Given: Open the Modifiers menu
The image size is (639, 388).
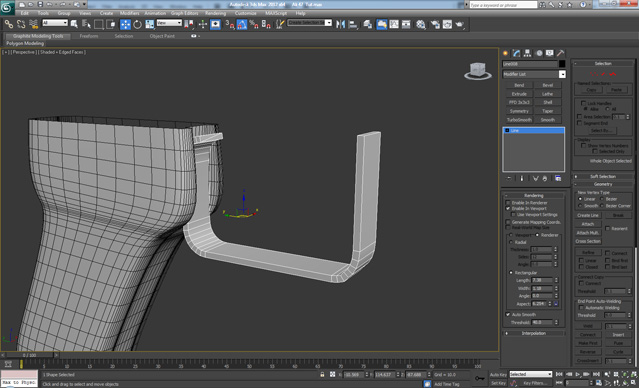Looking at the screenshot, I should [130, 13].
